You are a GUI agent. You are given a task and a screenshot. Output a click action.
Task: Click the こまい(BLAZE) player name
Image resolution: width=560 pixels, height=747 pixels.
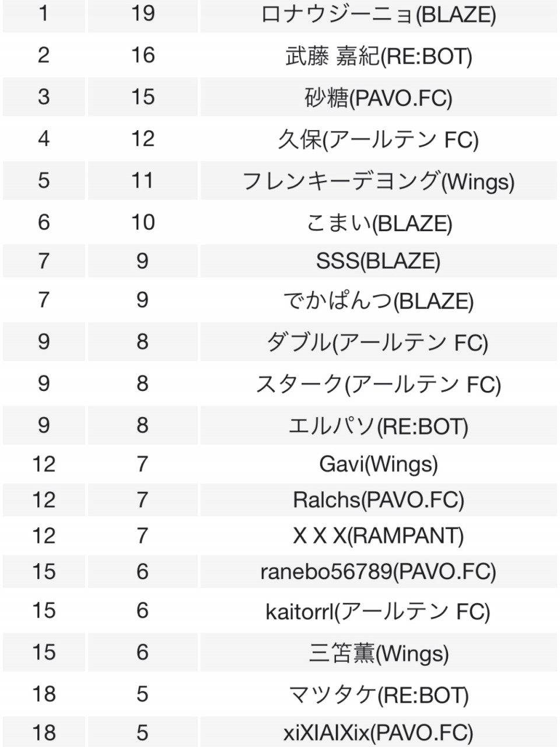click(x=378, y=223)
